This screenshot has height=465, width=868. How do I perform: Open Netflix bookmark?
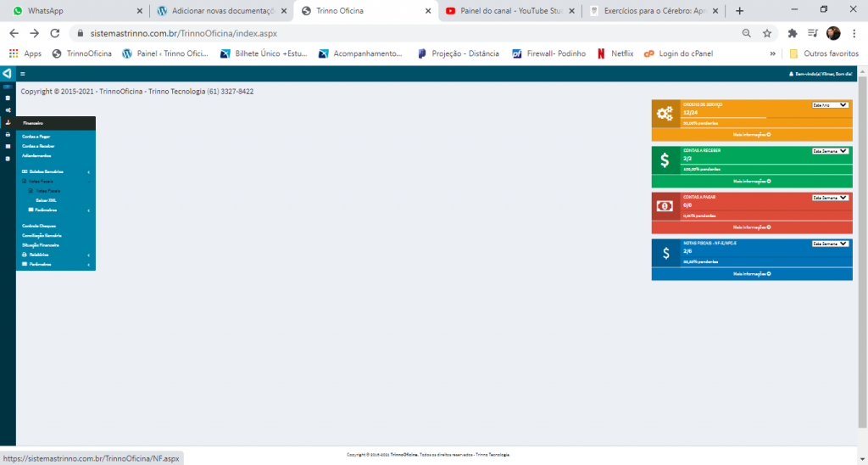click(x=615, y=53)
